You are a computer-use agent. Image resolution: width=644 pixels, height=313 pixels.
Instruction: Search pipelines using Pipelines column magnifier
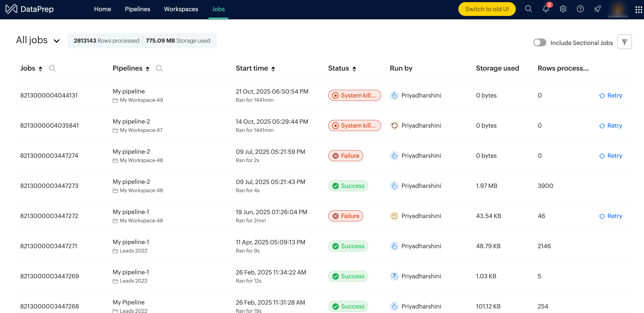[x=159, y=68]
